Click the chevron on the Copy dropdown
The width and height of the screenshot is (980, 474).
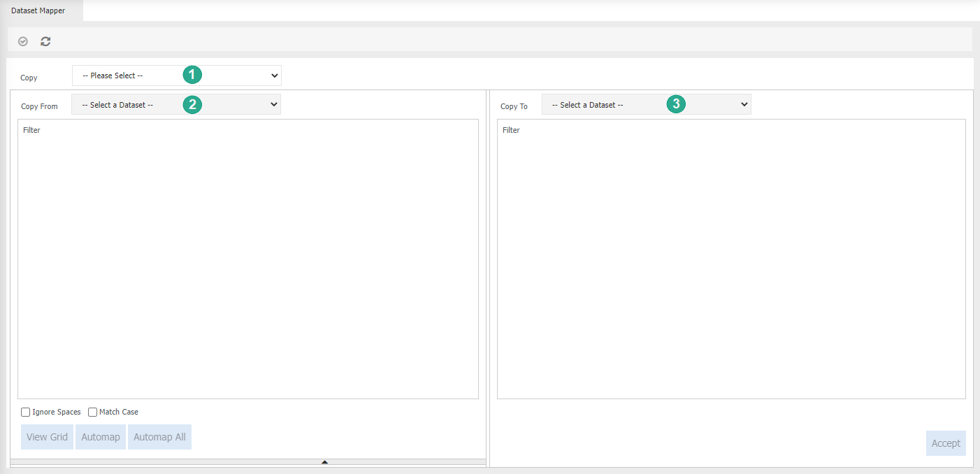(275, 75)
